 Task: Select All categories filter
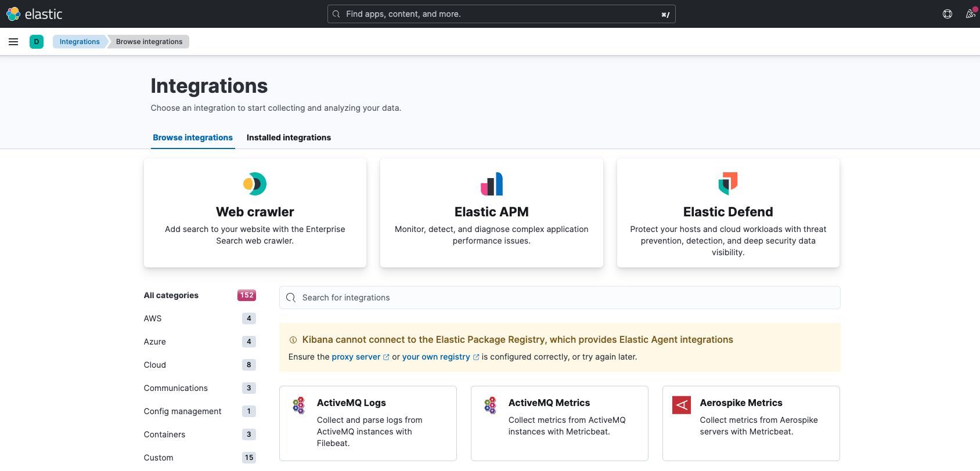tap(200, 295)
